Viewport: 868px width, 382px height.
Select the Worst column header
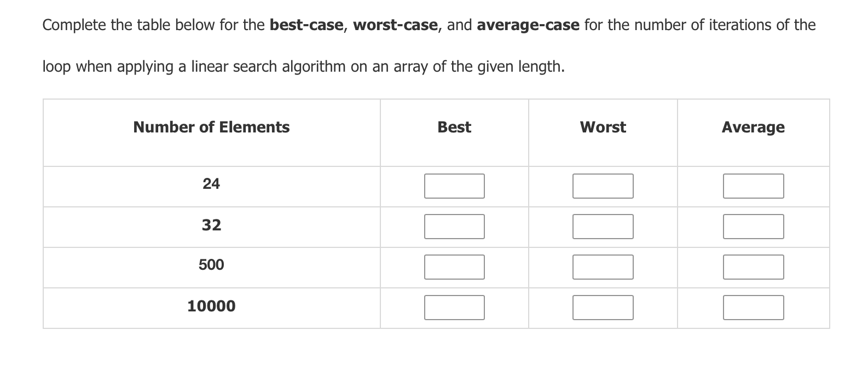(602, 127)
